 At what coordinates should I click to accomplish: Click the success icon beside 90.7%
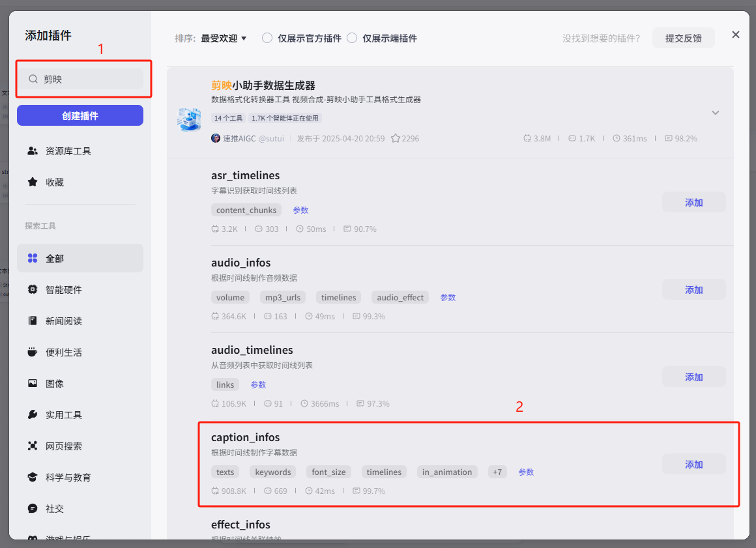point(347,229)
